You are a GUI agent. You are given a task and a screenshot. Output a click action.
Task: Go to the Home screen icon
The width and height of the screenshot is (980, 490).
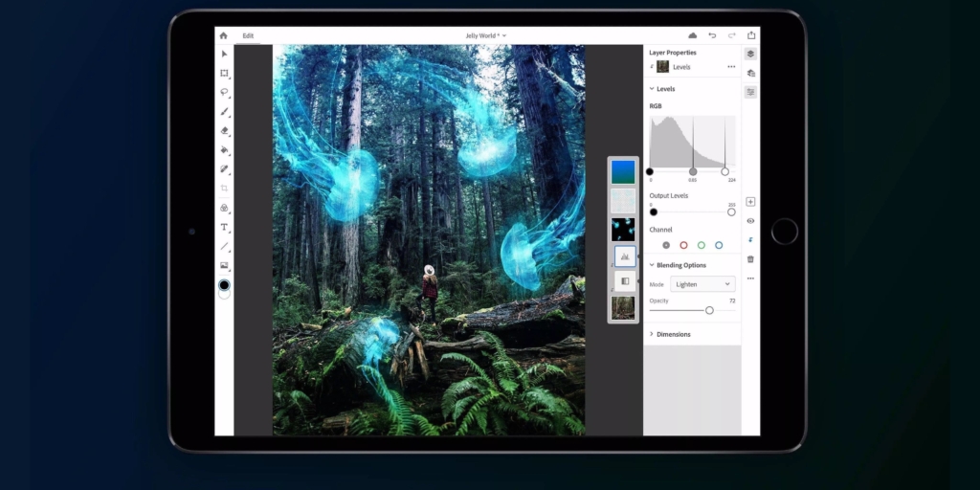pyautogui.click(x=223, y=35)
